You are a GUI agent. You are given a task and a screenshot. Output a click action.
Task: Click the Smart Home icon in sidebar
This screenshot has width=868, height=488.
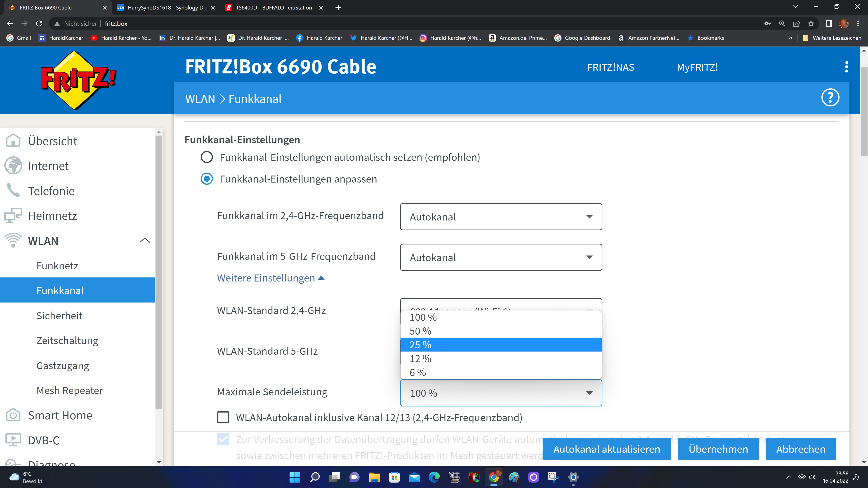point(13,415)
